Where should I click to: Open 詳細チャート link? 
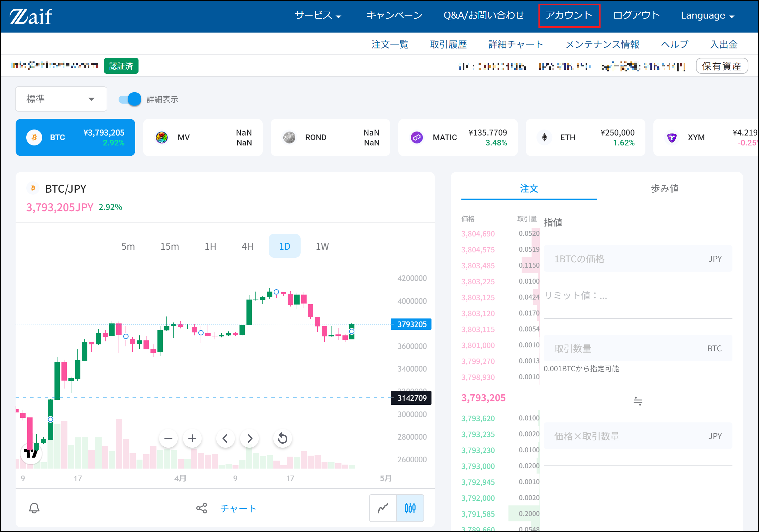click(x=516, y=44)
